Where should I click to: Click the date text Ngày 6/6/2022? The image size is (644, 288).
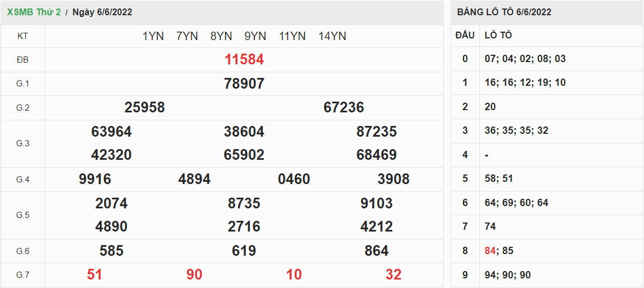(102, 12)
